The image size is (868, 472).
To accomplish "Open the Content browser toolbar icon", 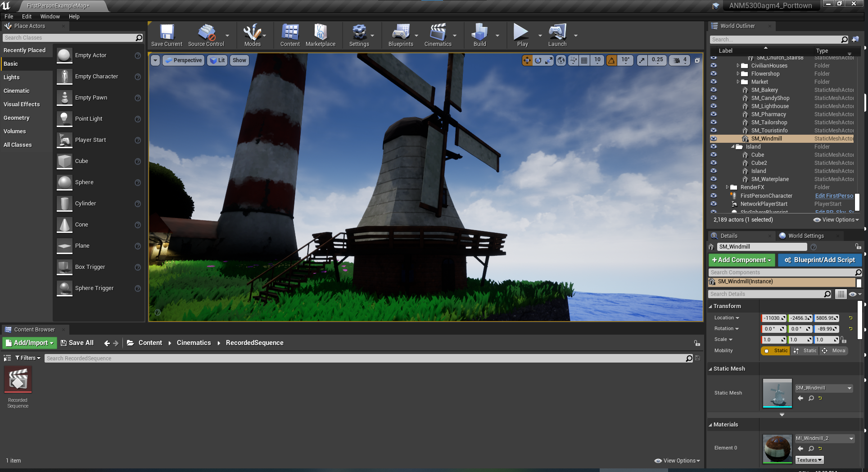I will tap(290, 35).
